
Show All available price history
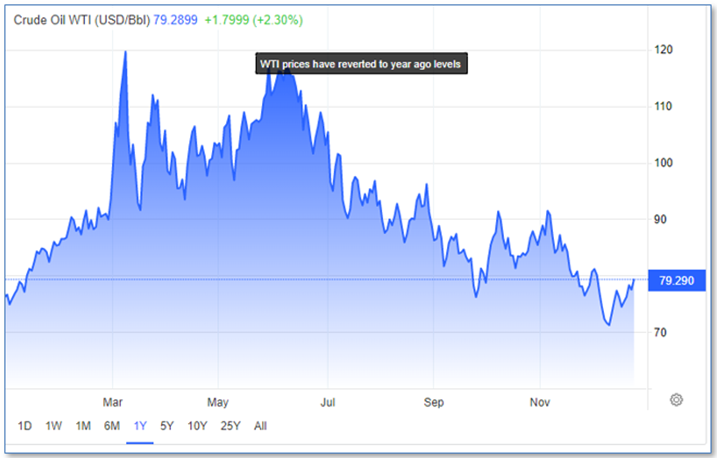[x=260, y=426]
